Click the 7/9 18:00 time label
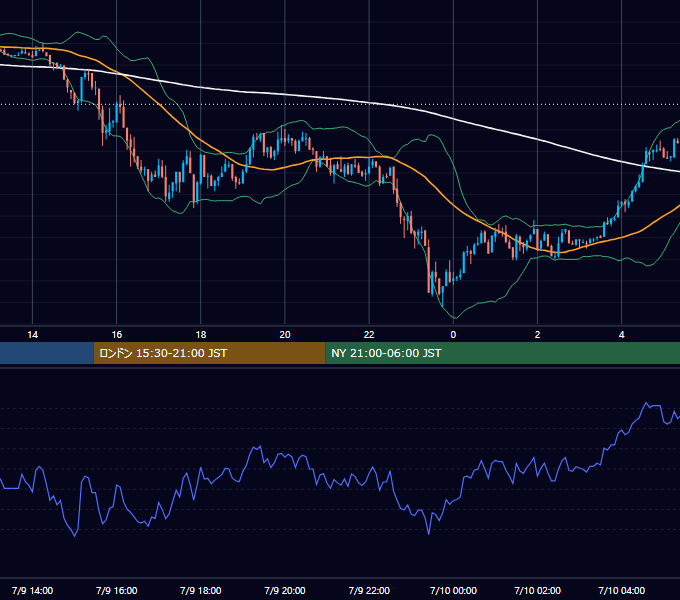The height and width of the screenshot is (600, 680). pos(201,590)
